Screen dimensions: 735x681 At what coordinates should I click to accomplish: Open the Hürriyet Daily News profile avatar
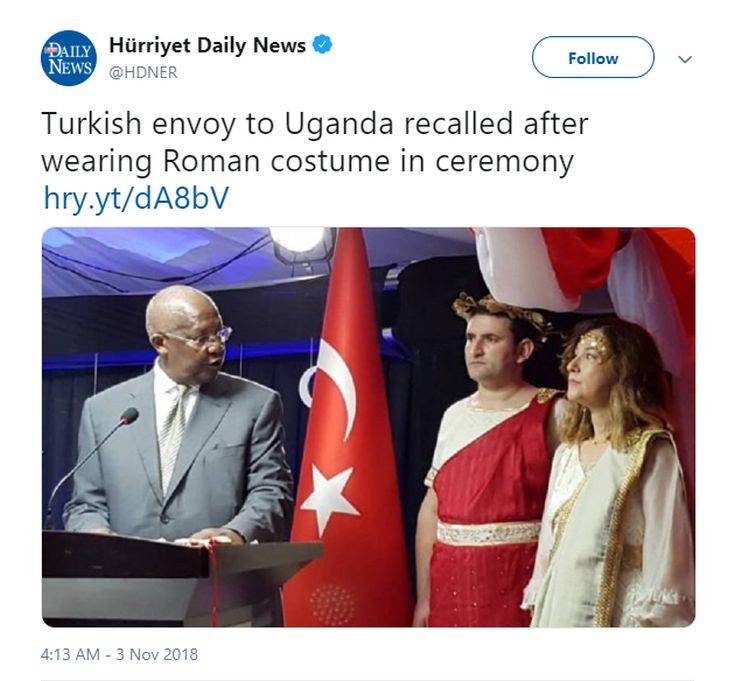click(x=68, y=58)
